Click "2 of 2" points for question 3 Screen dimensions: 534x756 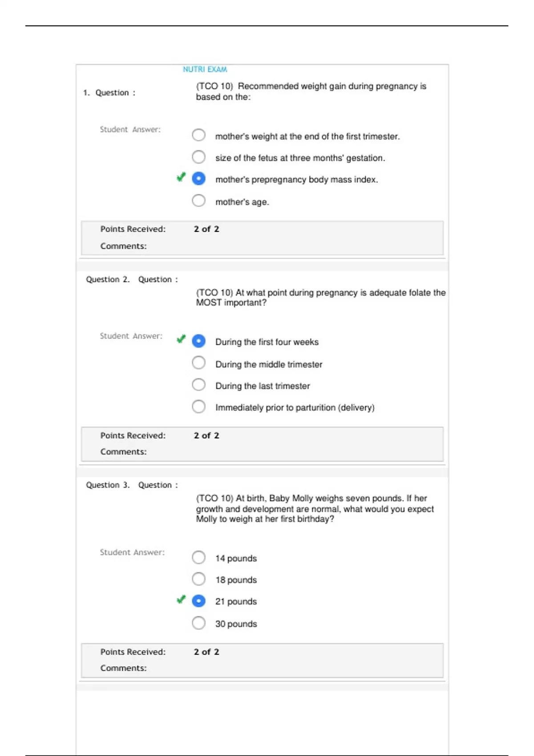[206, 652]
